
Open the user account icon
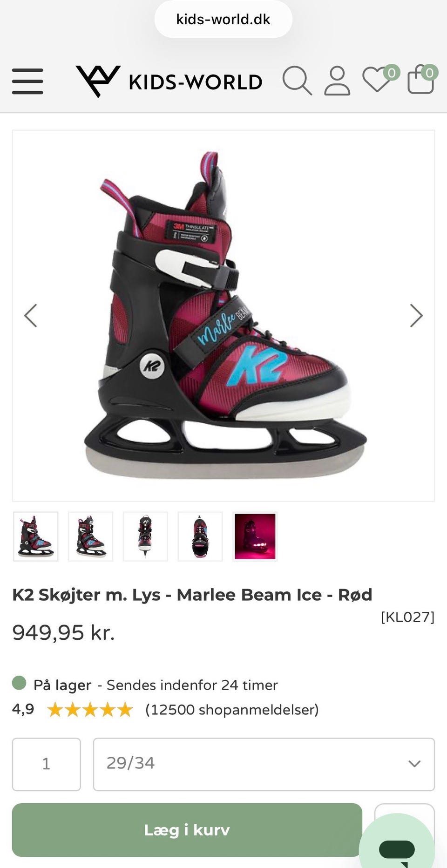point(337,81)
